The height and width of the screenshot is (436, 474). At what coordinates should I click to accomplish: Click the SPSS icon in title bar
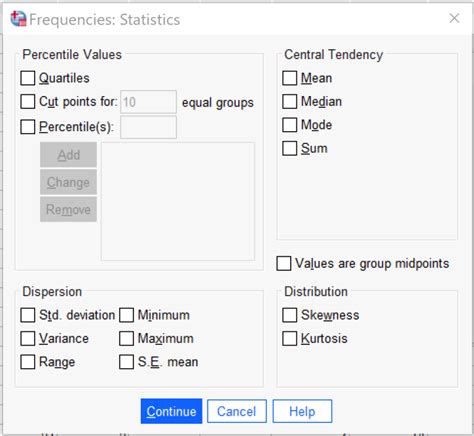point(18,19)
